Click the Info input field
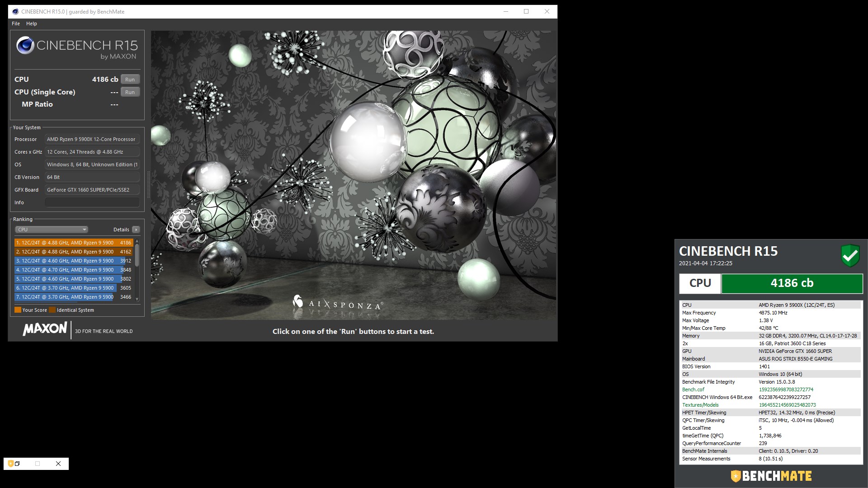 pyautogui.click(x=92, y=202)
